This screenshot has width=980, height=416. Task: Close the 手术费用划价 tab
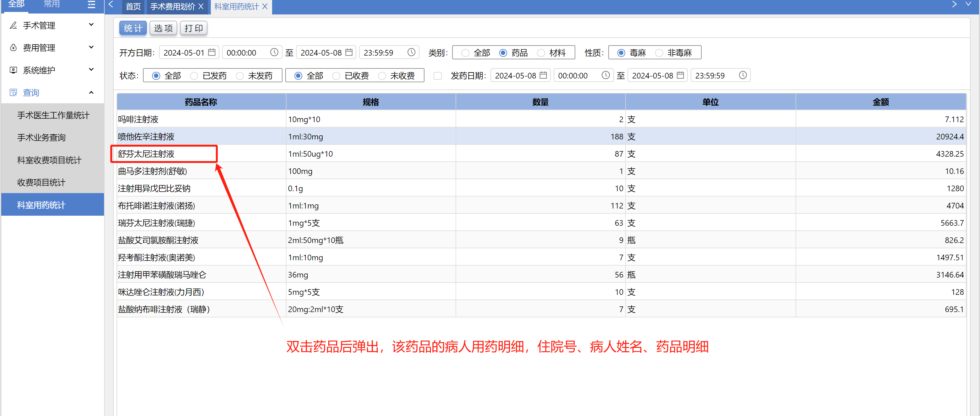pos(201,7)
